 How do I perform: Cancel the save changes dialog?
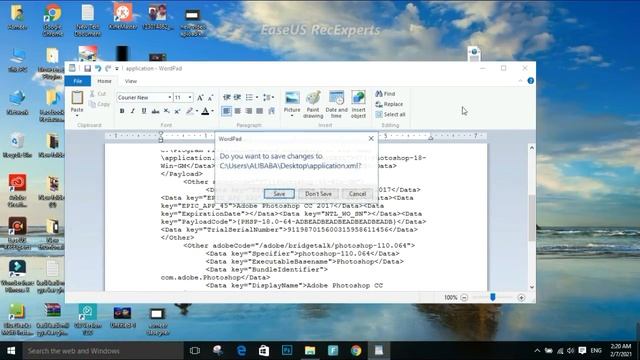point(358,194)
